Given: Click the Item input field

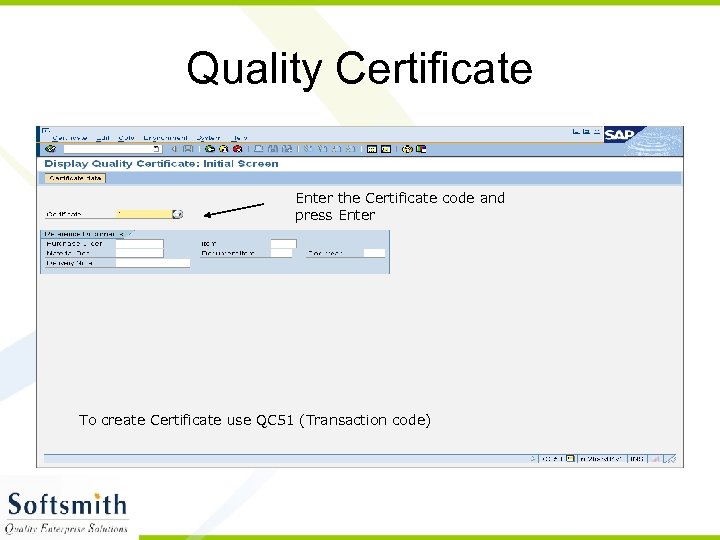Looking at the screenshot, I should [x=284, y=243].
